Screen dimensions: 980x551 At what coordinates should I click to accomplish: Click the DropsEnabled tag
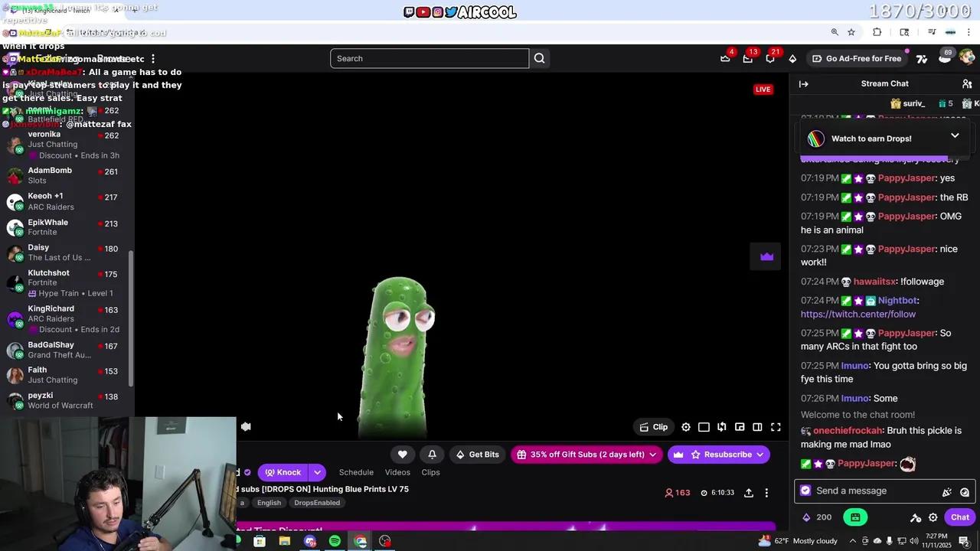pyautogui.click(x=317, y=503)
